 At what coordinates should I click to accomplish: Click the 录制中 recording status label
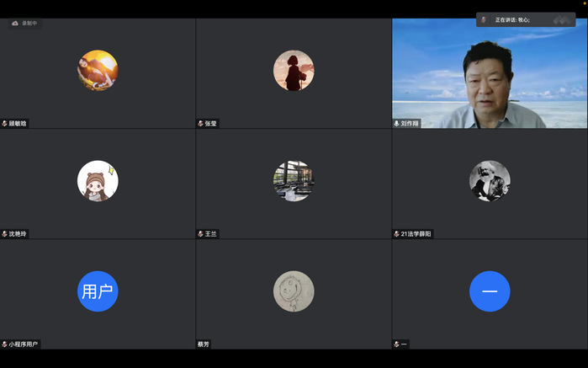click(29, 24)
